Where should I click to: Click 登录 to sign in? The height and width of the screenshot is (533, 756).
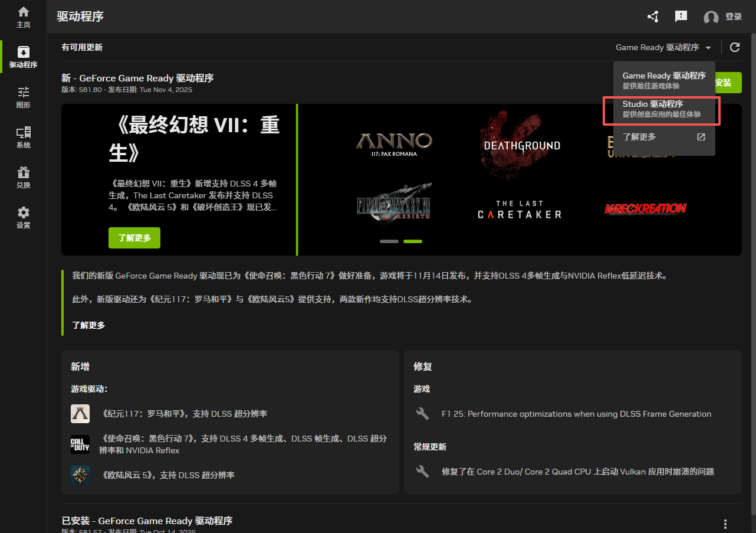734,17
